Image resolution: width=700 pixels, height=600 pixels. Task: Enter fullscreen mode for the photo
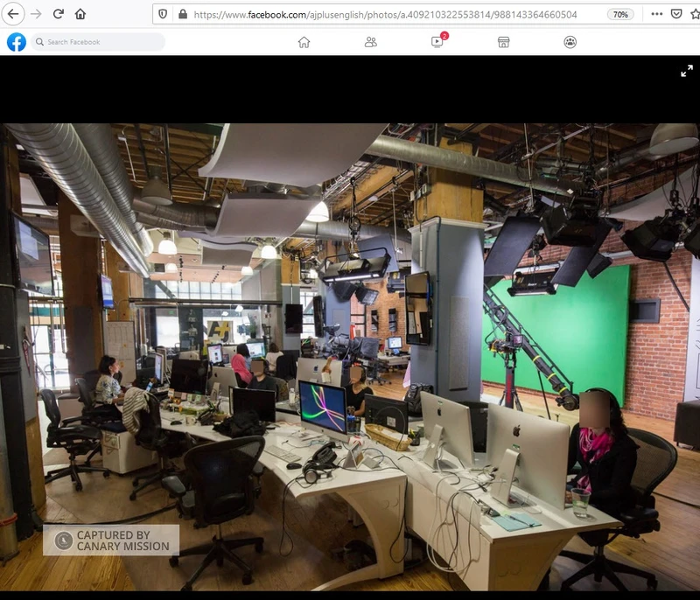click(x=686, y=71)
